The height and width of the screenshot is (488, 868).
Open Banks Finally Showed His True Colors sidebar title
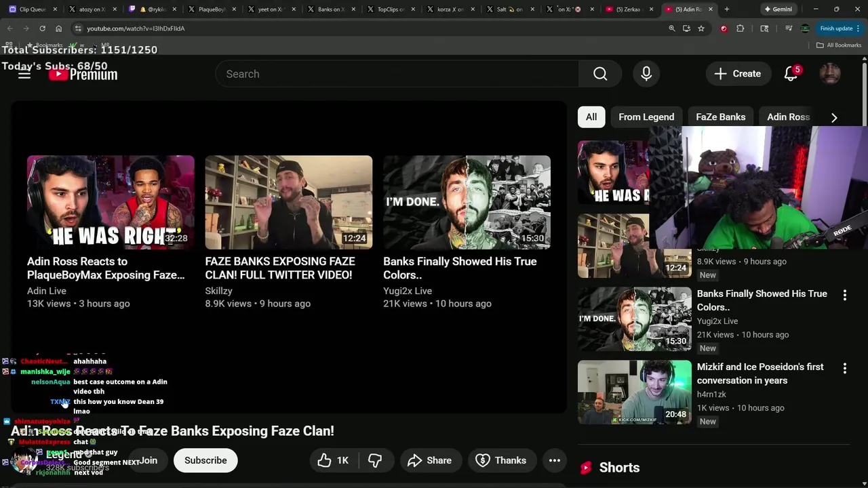[762, 300]
